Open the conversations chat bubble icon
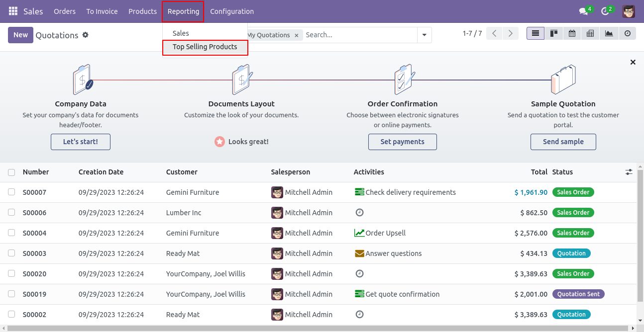The height and width of the screenshot is (332, 644). click(583, 11)
